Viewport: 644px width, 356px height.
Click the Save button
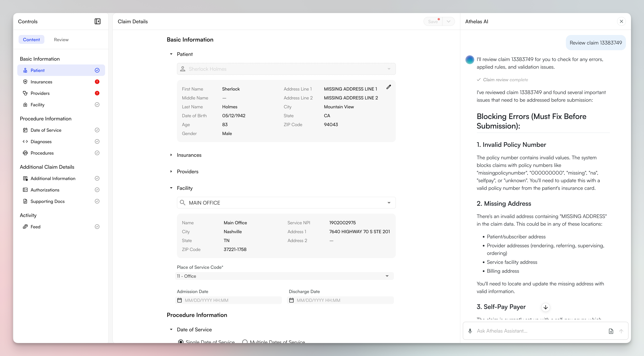433,21
